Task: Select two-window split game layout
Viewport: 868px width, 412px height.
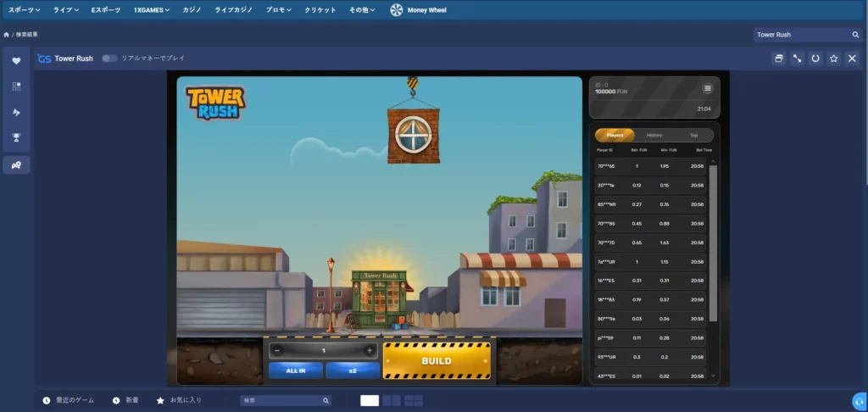Action: [392, 400]
